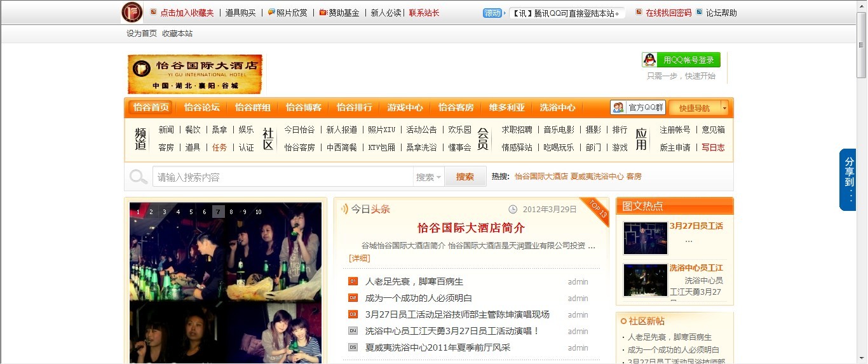Open the 写日志 link
The height and width of the screenshot is (364, 868).
(713, 147)
